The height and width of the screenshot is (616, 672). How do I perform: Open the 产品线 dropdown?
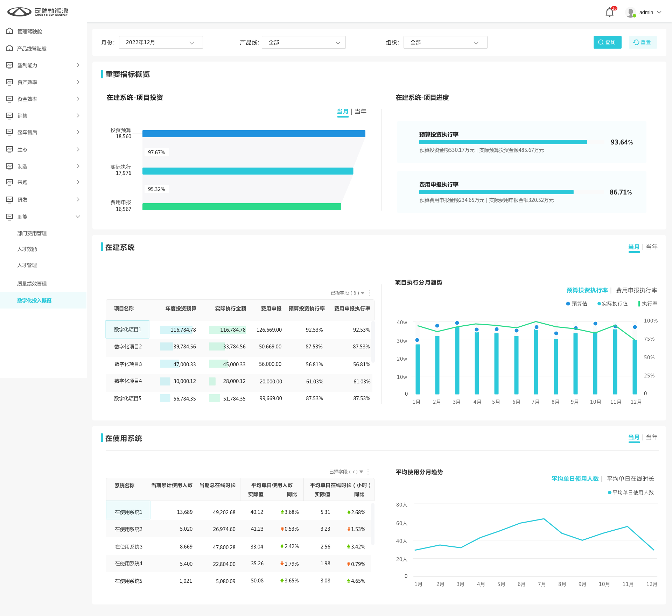coord(303,42)
